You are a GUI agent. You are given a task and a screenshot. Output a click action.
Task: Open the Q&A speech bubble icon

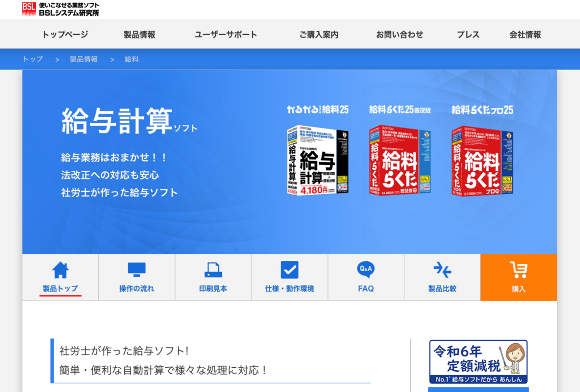click(x=366, y=270)
